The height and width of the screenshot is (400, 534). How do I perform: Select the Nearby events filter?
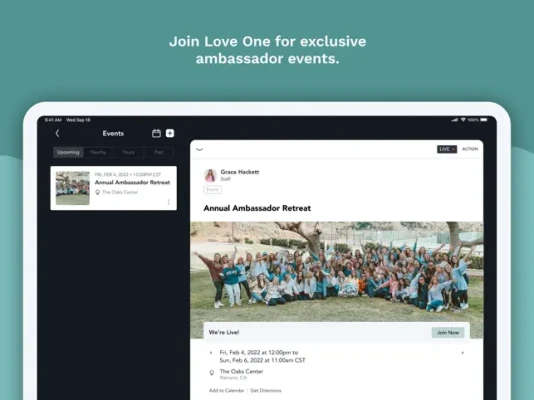(98, 152)
